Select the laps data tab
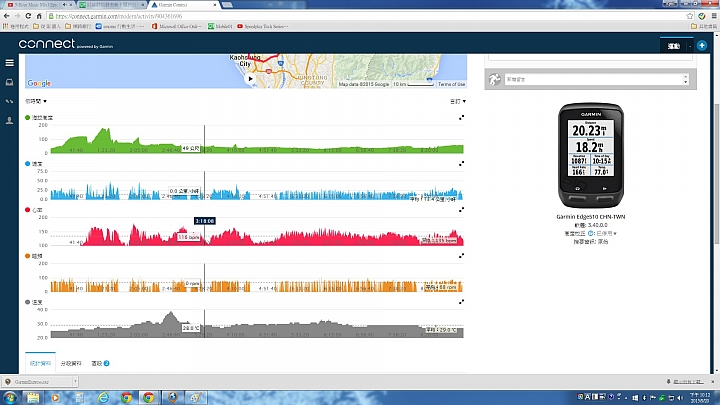Image resolution: width=720 pixels, height=405 pixels. tap(71, 363)
